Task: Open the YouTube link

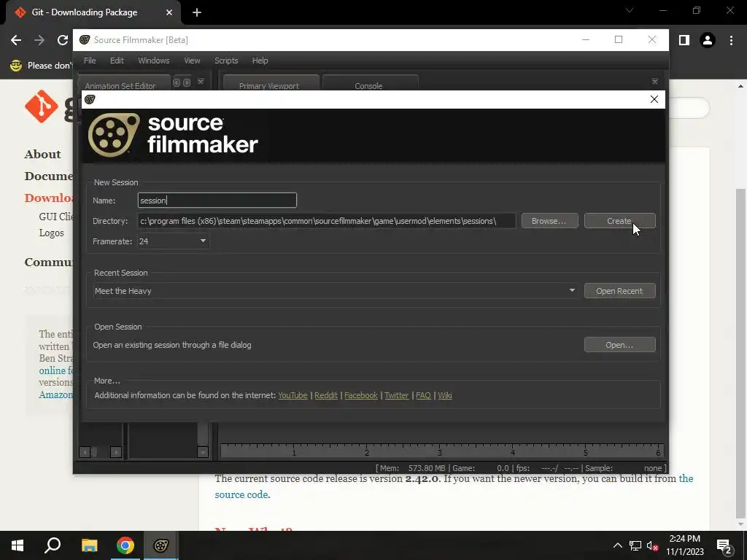Action: 293,395
